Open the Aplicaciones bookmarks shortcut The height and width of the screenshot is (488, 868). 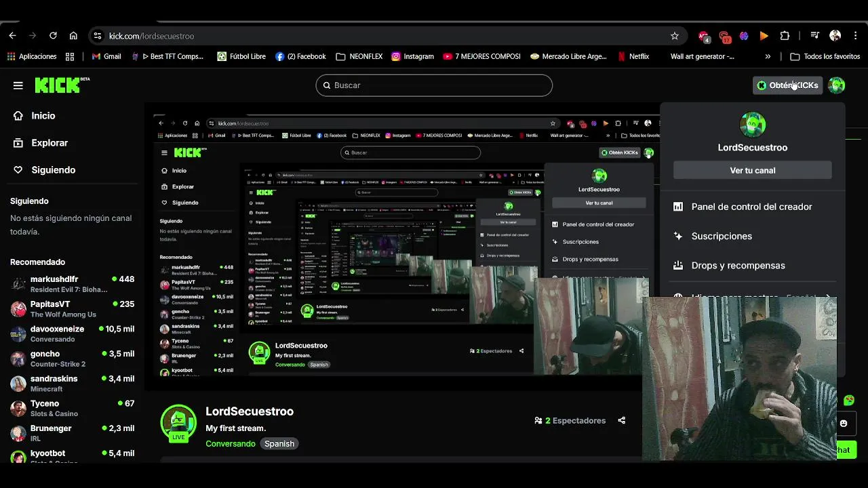pyautogui.click(x=32, y=56)
